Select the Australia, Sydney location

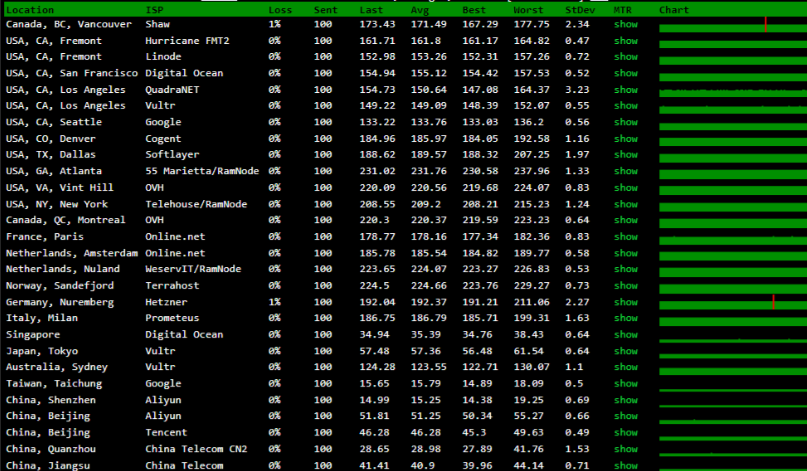(x=57, y=367)
